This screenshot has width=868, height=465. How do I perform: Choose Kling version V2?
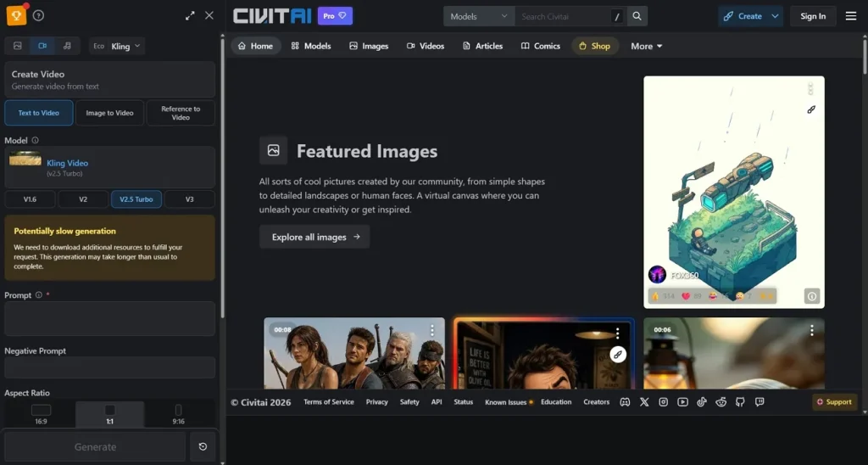coord(83,199)
